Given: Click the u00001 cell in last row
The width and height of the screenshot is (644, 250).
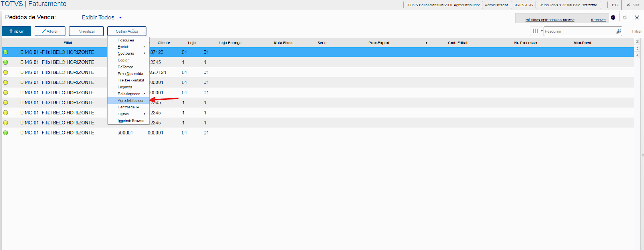Looking at the screenshot, I should tap(125, 133).
